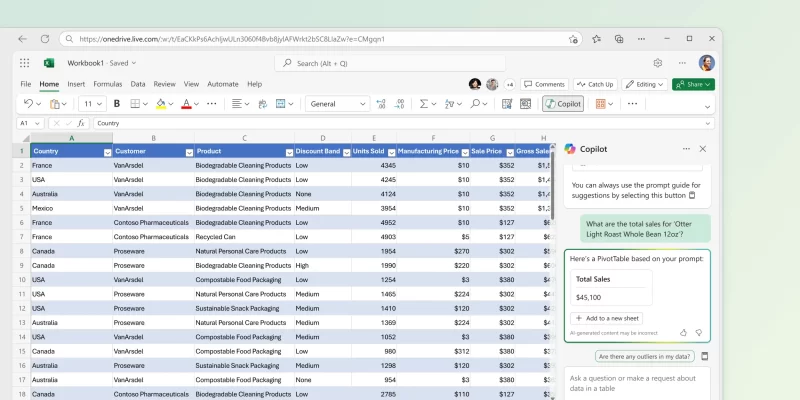Open the General number format dropdown
The width and height of the screenshot is (800, 400).
(337, 104)
